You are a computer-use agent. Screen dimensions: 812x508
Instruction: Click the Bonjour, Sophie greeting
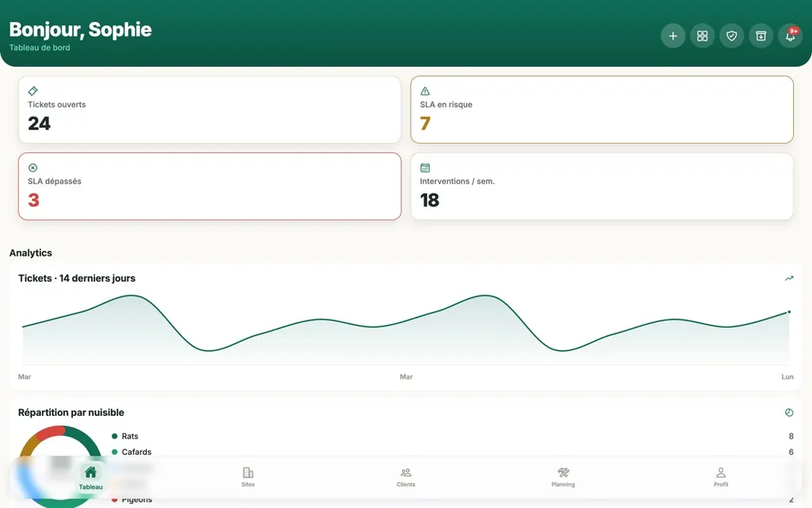click(80, 29)
